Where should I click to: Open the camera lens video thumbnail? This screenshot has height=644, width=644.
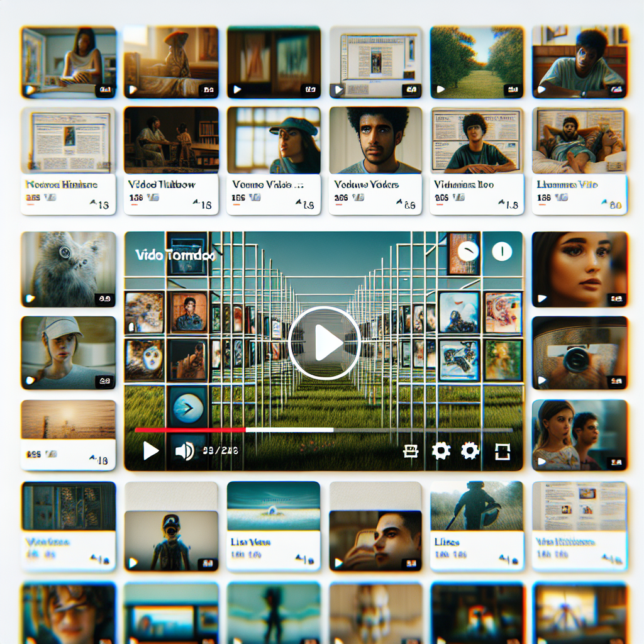click(x=579, y=353)
